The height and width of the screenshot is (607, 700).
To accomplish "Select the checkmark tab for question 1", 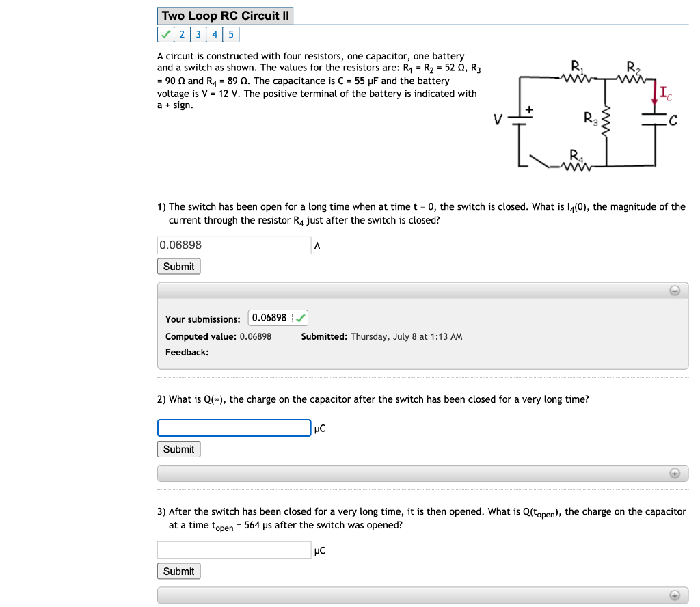I will point(165,33).
